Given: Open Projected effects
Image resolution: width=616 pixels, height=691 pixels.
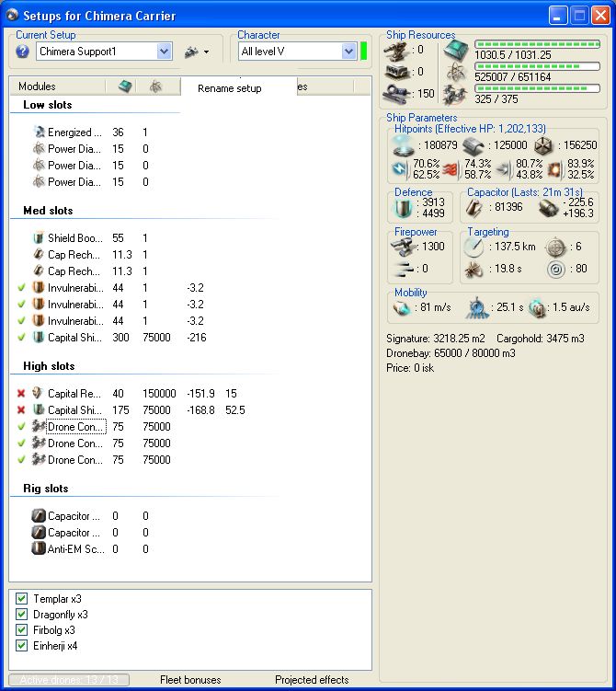Looking at the screenshot, I should 312,680.
